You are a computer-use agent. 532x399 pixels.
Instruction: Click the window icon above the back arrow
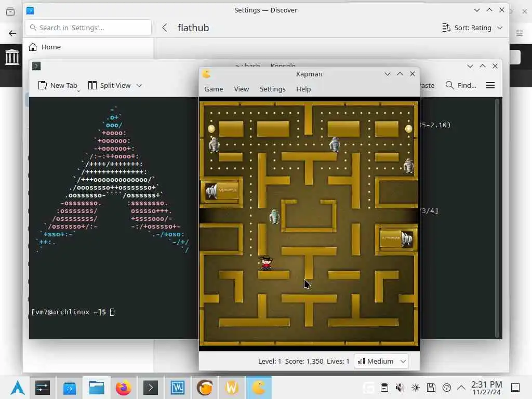coord(10,12)
